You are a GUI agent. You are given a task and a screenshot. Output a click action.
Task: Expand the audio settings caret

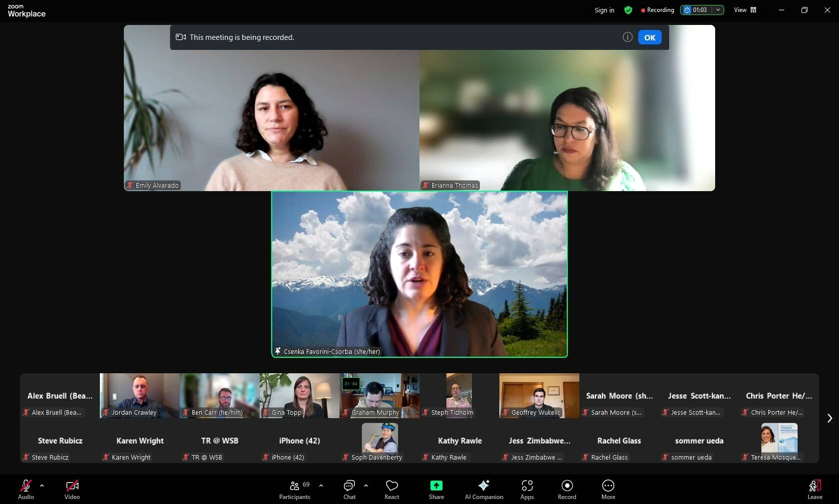tap(42, 485)
